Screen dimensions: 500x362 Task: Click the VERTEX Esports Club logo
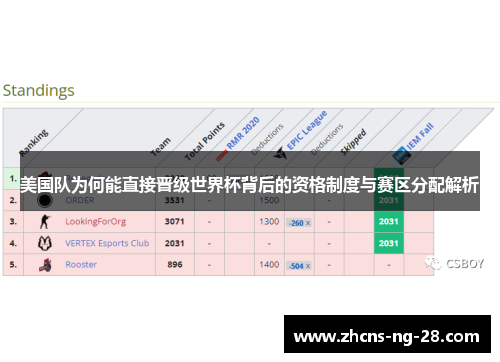coord(45,243)
